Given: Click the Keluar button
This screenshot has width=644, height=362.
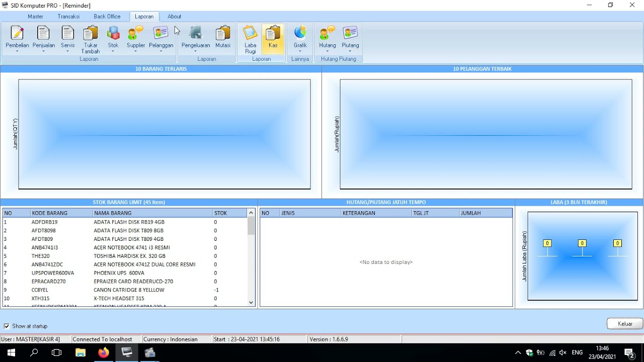Looking at the screenshot, I should 625,324.
